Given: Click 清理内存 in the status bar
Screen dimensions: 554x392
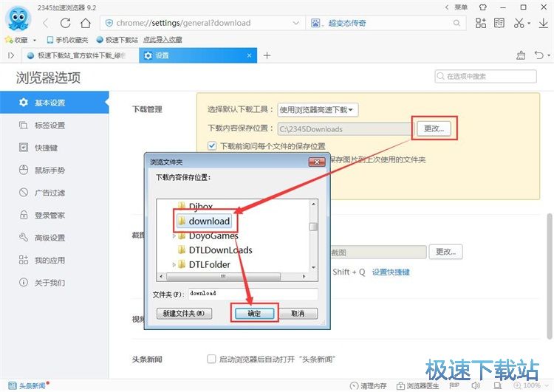Looking at the screenshot, I should click(368, 385).
